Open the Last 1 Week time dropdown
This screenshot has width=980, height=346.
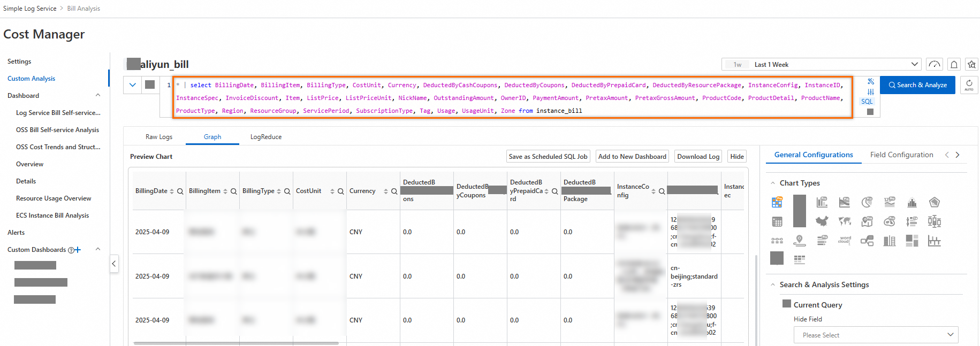point(822,65)
